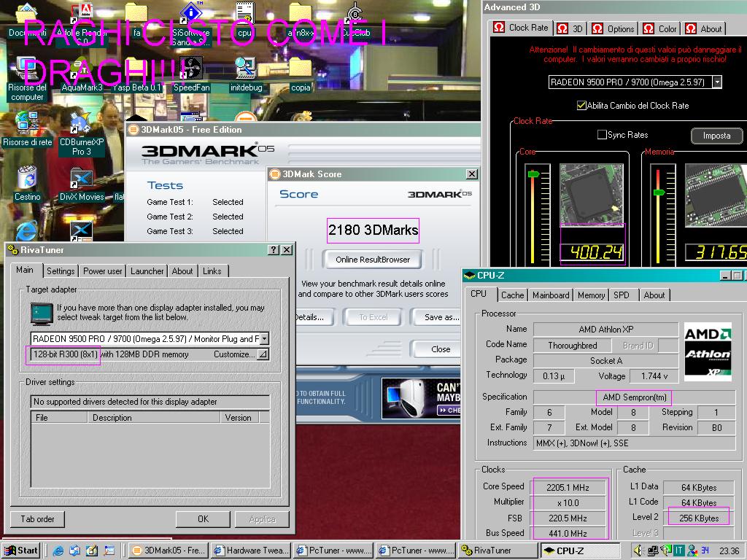747x560 pixels.
Task: Click the 2205.1 MHz Core Speed value
Action: (x=568, y=488)
